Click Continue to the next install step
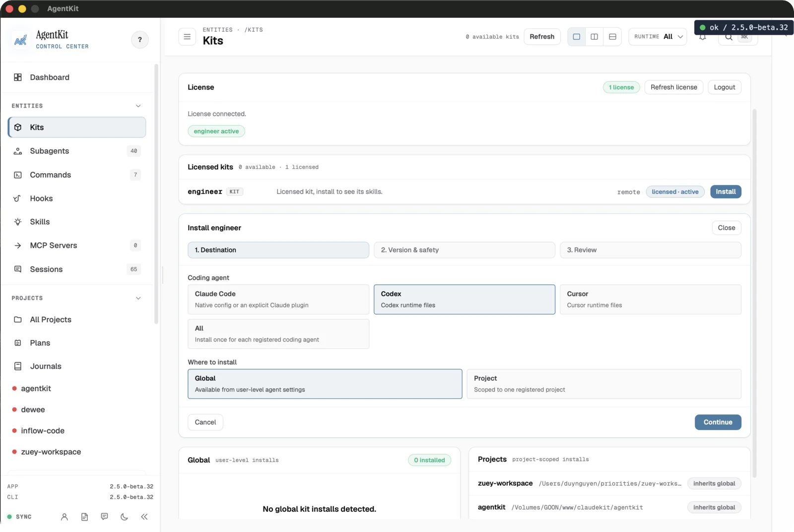The image size is (794, 532). [718, 422]
